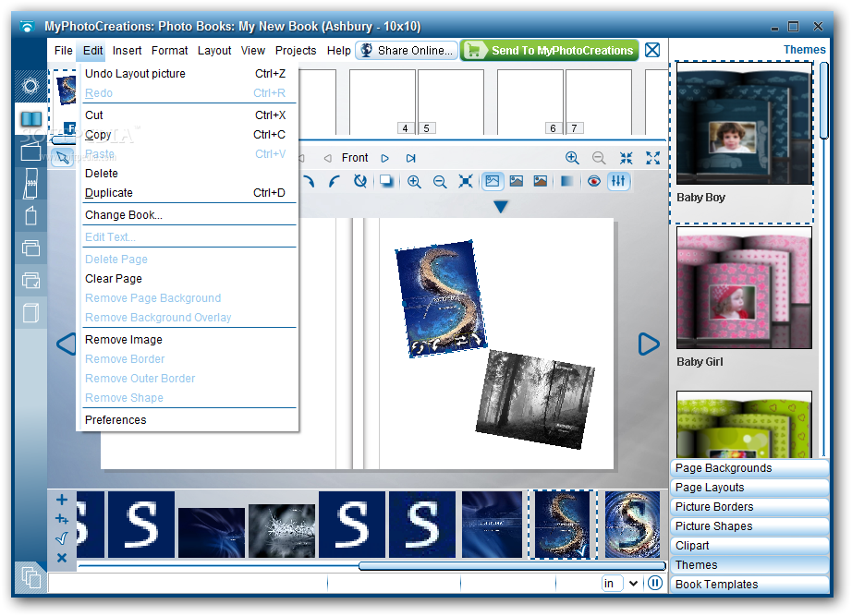Click the X box beside Send button
This screenshot has height=616, width=852.
pyautogui.click(x=652, y=51)
